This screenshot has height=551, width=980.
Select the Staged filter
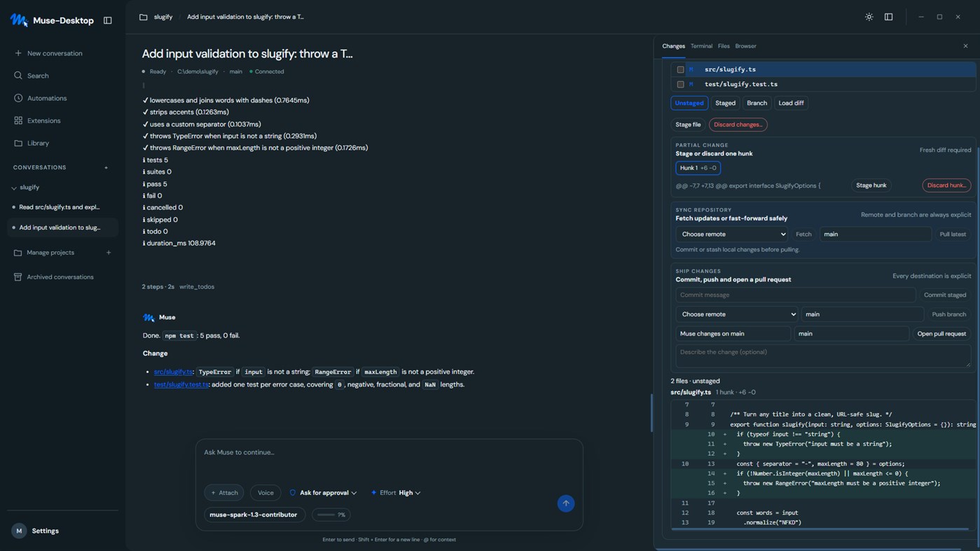click(725, 103)
